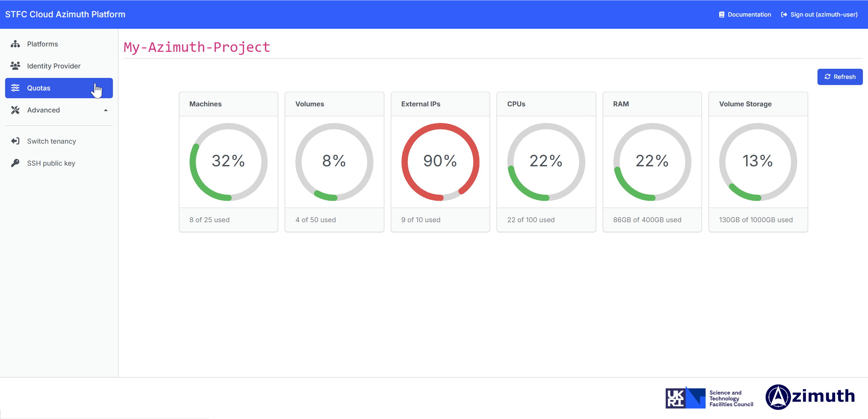Screen dimensions: 868x419
Task: Click the Machines 32% usage gauge
Action: (228, 162)
